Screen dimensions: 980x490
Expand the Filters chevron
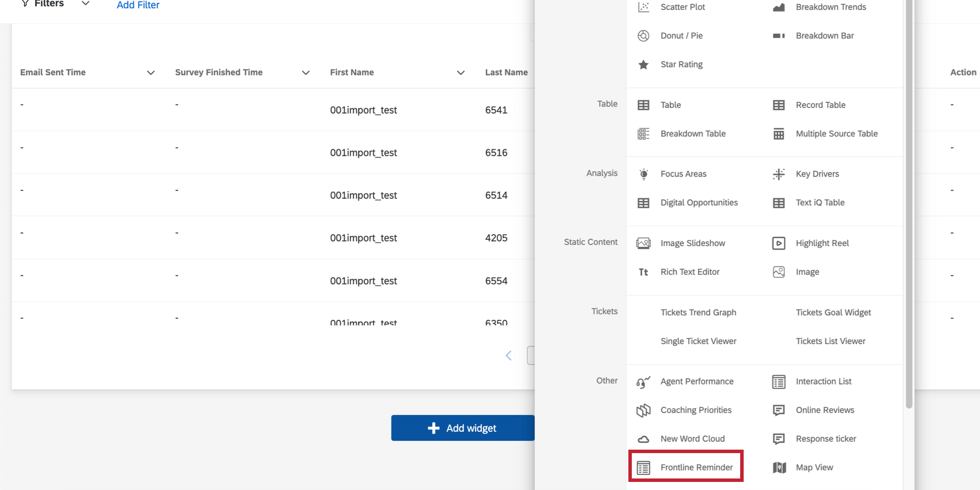tap(85, 4)
